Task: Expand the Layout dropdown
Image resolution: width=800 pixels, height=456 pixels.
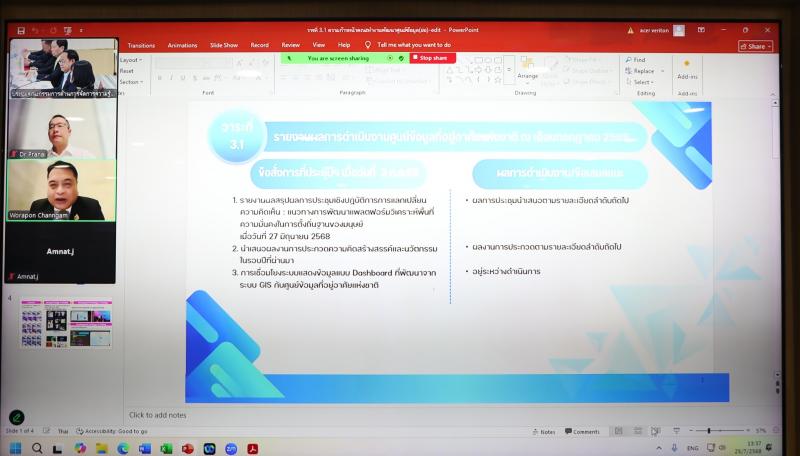Action: coord(131,60)
